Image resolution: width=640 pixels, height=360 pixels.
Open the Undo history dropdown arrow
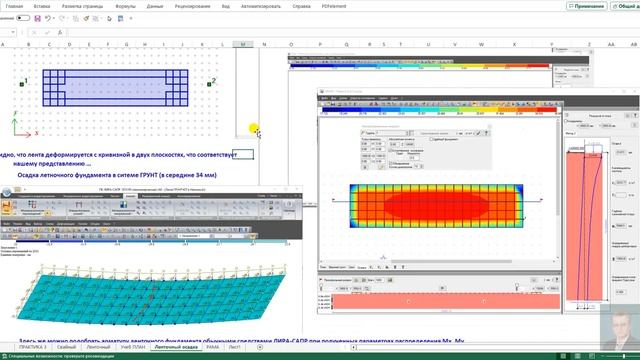53,18
